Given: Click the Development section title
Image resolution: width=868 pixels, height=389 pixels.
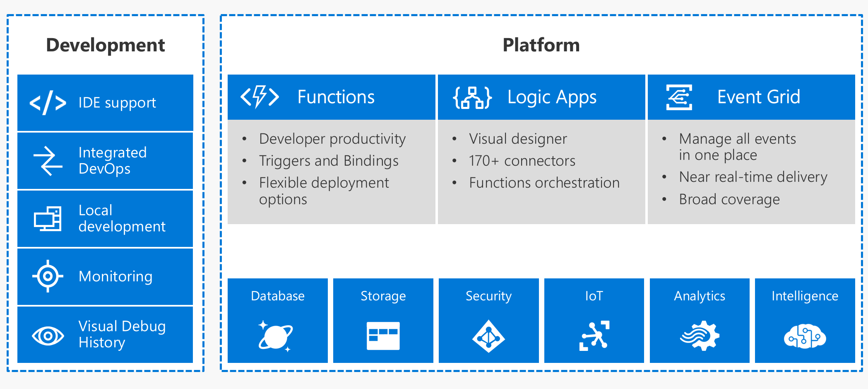Looking at the screenshot, I should (x=106, y=45).
